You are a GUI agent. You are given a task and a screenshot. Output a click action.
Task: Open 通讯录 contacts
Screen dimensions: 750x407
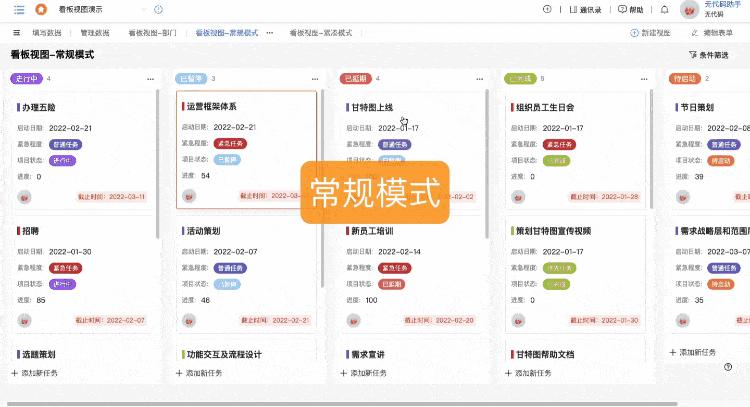(x=585, y=10)
